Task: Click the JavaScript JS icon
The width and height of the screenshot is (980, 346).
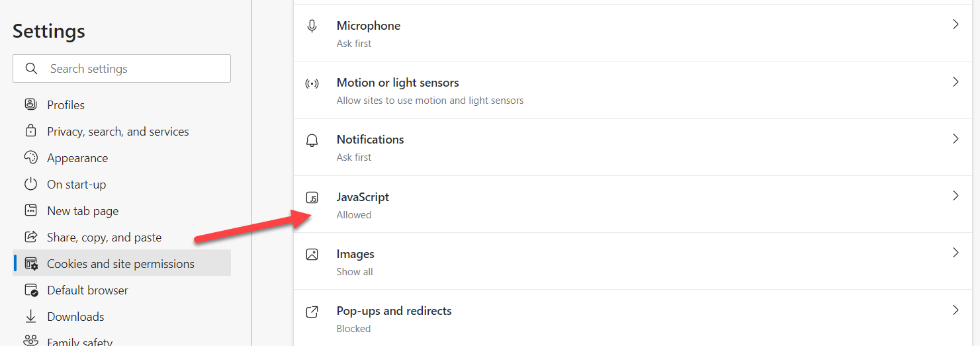Action: pyautogui.click(x=312, y=197)
